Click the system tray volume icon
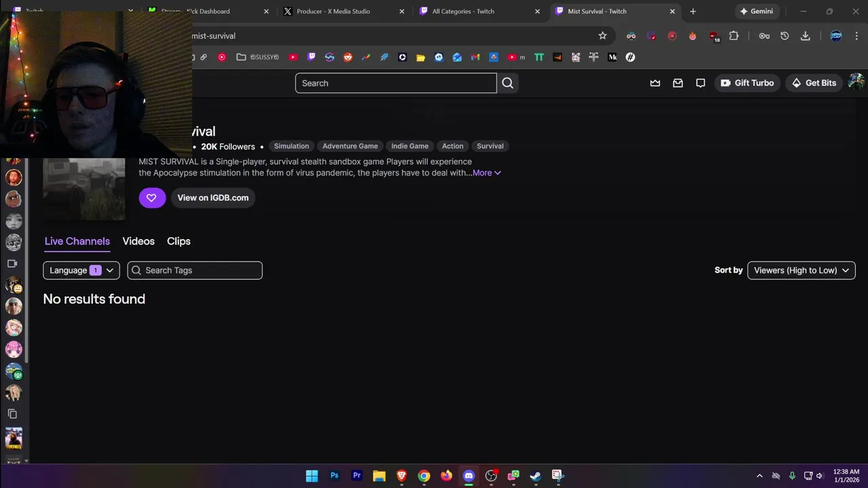The image size is (868, 488). pyautogui.click(x=819, y=476)
